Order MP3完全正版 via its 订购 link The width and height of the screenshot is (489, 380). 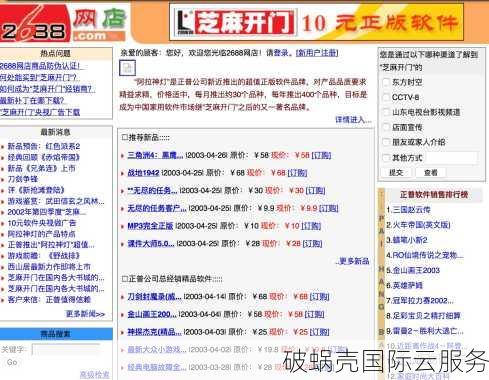tap(311, 226)
